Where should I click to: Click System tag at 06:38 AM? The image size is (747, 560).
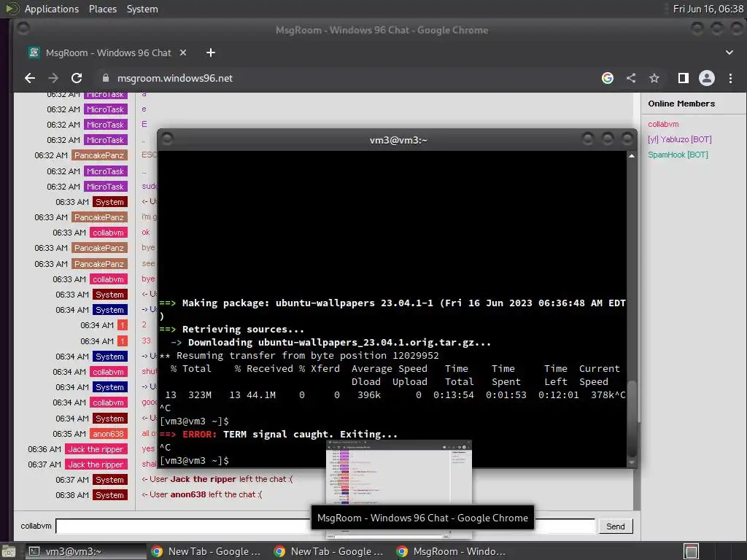click(109, 495)
